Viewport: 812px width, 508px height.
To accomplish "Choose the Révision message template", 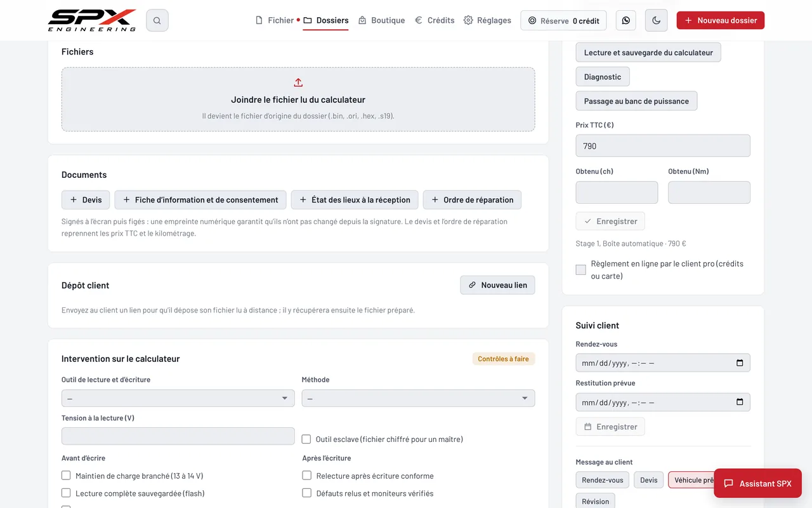I will (596, 501).
